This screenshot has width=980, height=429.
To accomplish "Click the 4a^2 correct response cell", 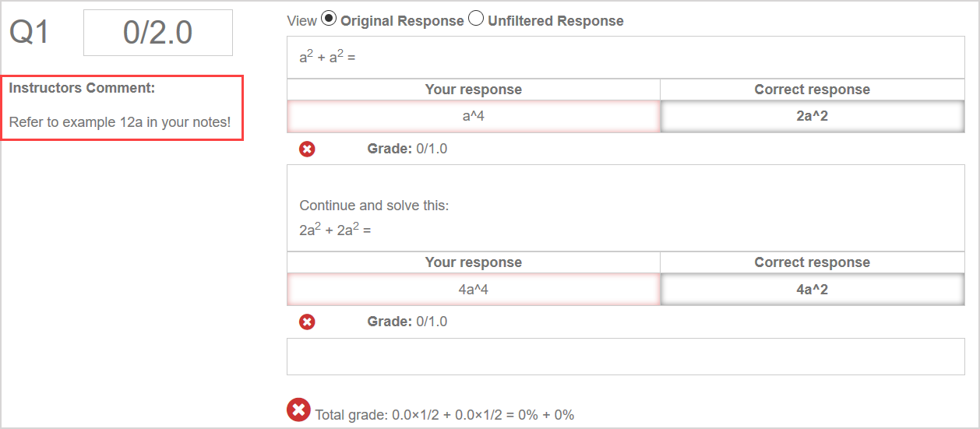I will click(812, 290).
